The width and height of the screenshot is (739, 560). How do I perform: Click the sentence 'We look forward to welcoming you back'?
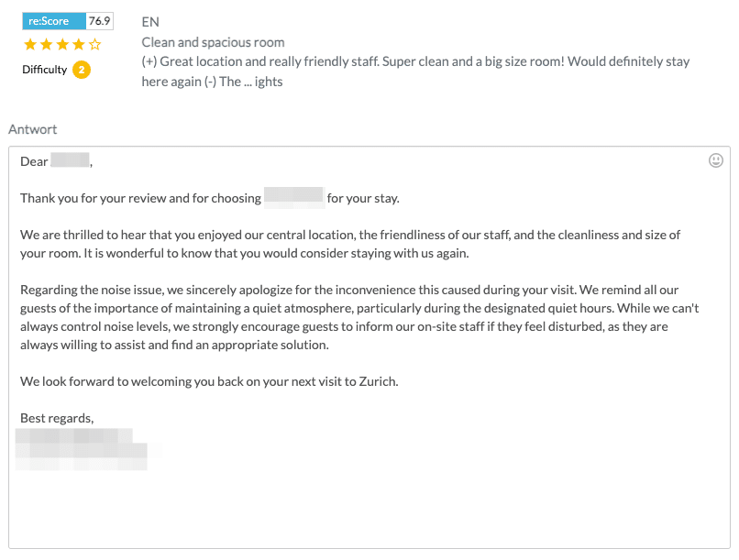(x=209, y=381)
